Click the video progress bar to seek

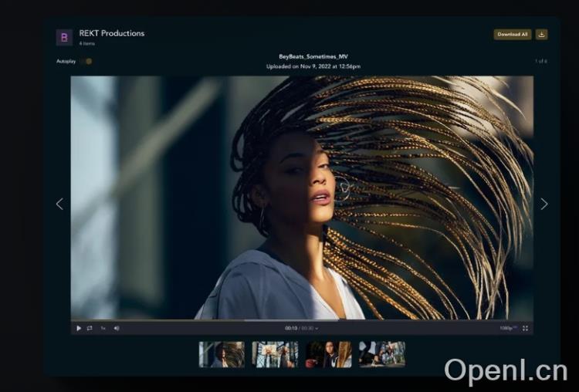[302, 319]
